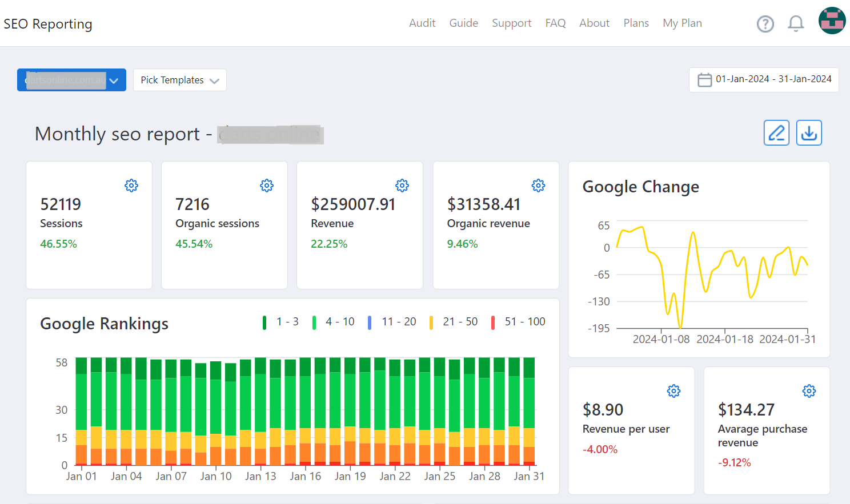Click the 45.54% organic sessions change
Image resolution: width=850 pixels, height=504 pixels.
[194, 244]
